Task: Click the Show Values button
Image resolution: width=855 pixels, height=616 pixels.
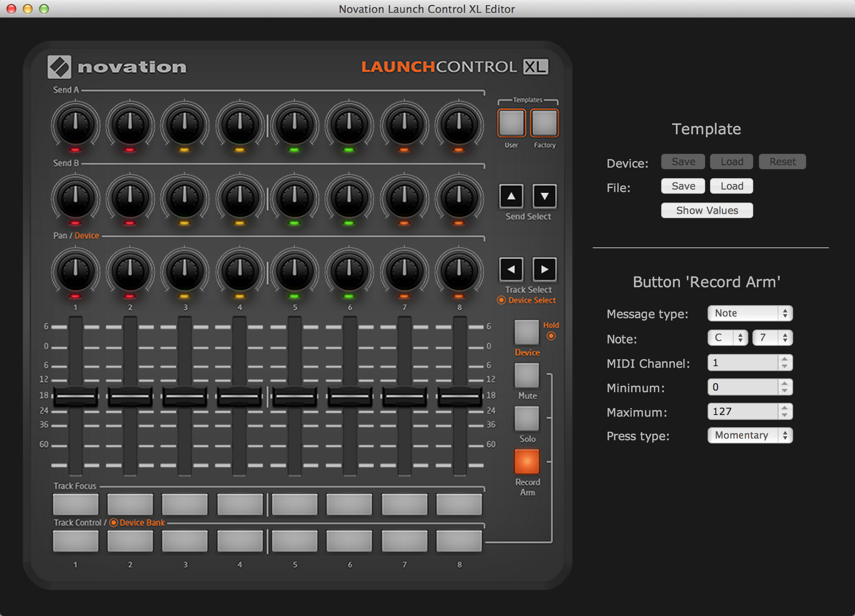Action: coord(707,210)
